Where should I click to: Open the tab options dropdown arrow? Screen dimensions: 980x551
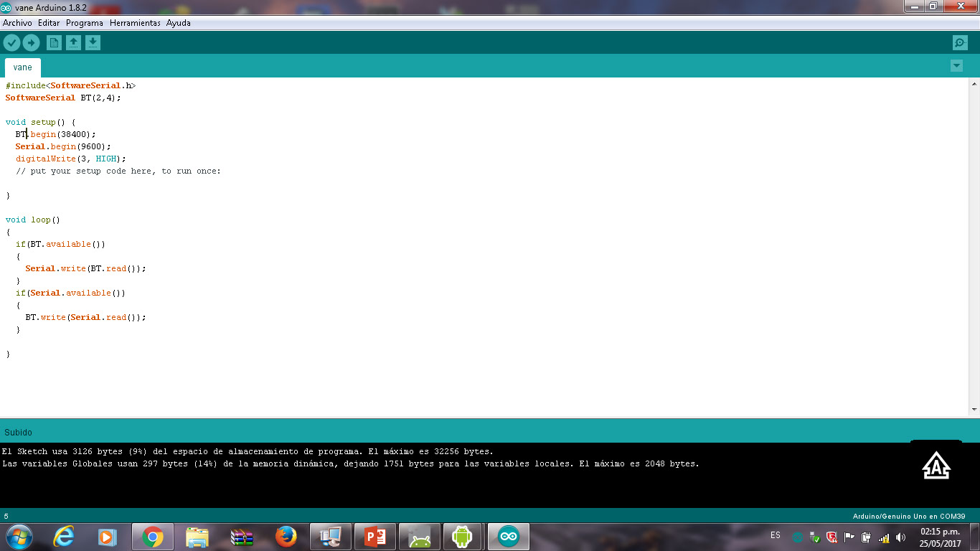[956, 66]
